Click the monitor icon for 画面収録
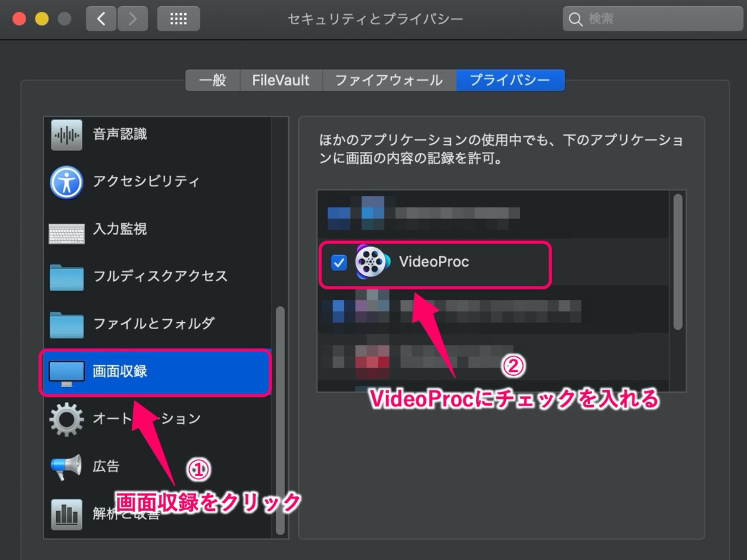This screenshot has width=747, height=560. pyautogui.click(x=66, y=373)
